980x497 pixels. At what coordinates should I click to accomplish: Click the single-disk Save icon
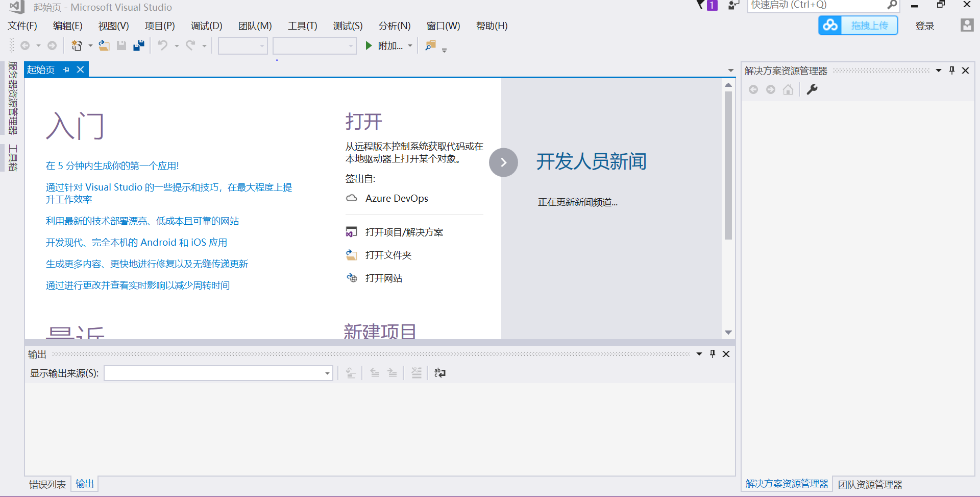pos(121,46)
